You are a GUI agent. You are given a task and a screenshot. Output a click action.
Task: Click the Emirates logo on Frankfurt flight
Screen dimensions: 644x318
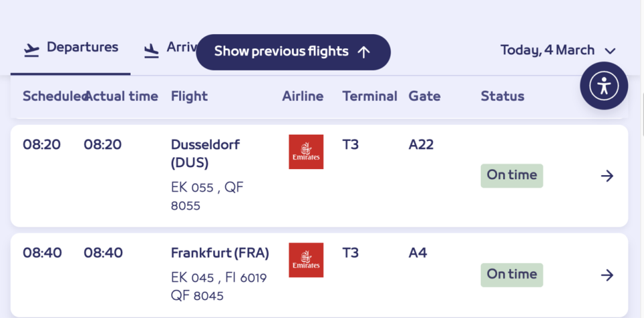point(306,260)
